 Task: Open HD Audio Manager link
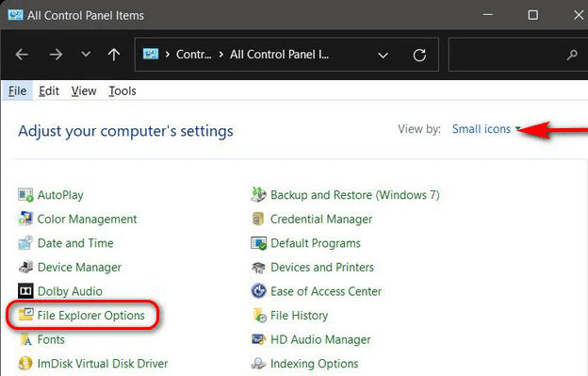click(x=320, y=339)
